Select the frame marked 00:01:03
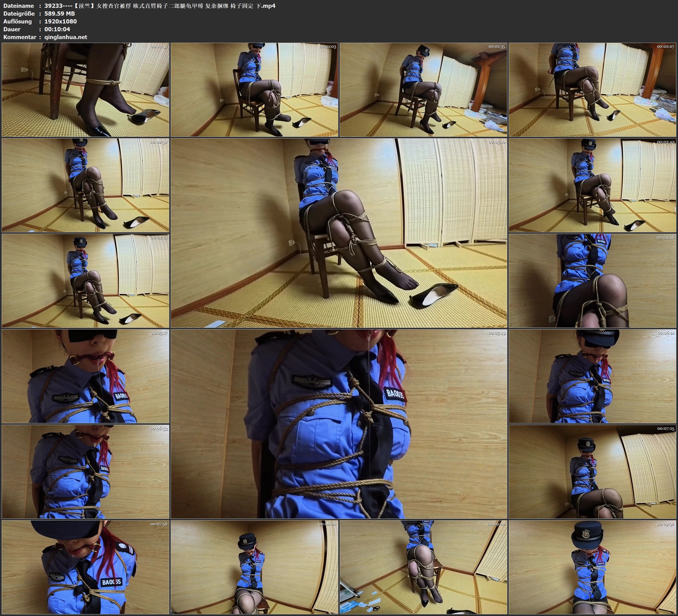The width and height of the screenshot is (678, 616). (x=254, y=89)
